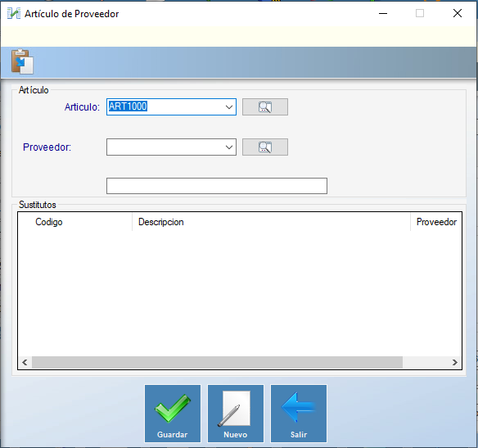Click the Guardar green checkmark button
The height and width of the screenshot is (448, 478).
point(173,414)
